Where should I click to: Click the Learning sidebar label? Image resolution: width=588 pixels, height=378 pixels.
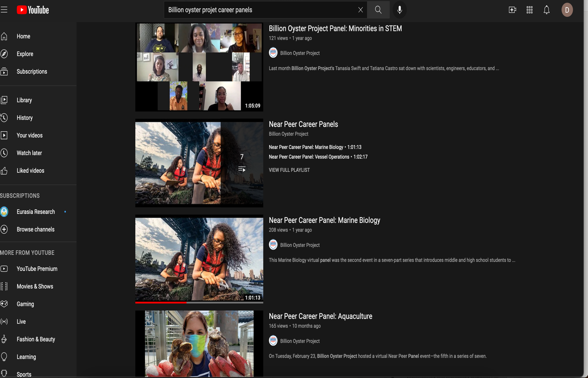(x=26, y=357)
